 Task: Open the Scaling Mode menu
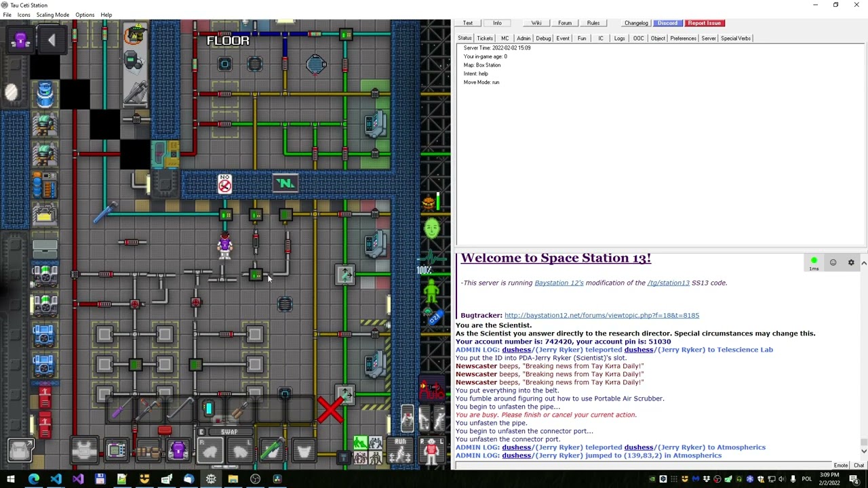coord(53,15)
